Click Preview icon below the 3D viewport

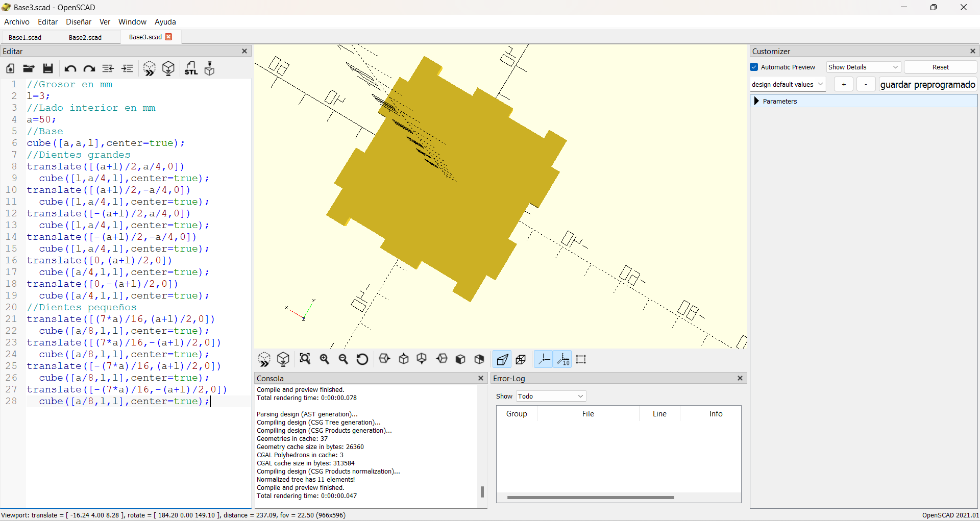pyautogui.click(x=264, y=359)
